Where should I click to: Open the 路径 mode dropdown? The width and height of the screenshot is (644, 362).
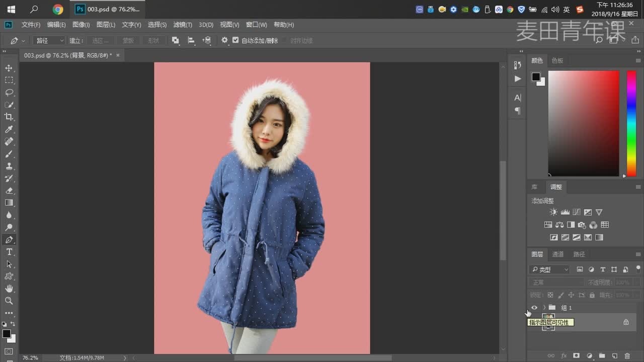tap(49, 41)
